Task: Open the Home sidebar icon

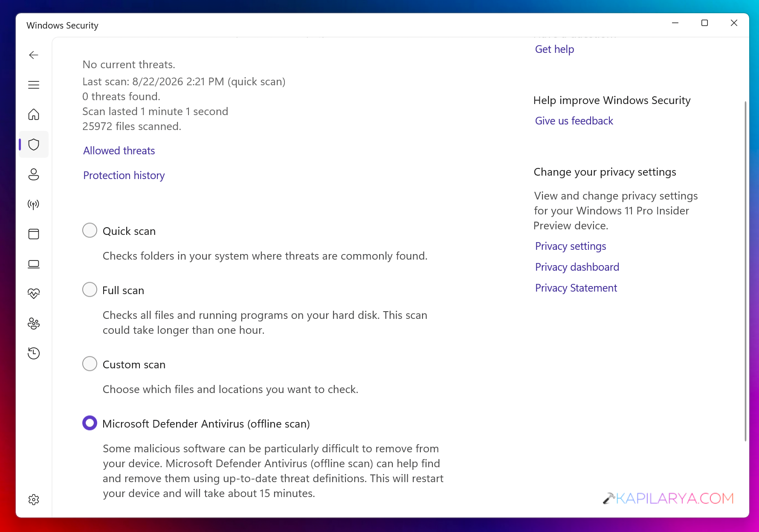Action: click(34, 115)
